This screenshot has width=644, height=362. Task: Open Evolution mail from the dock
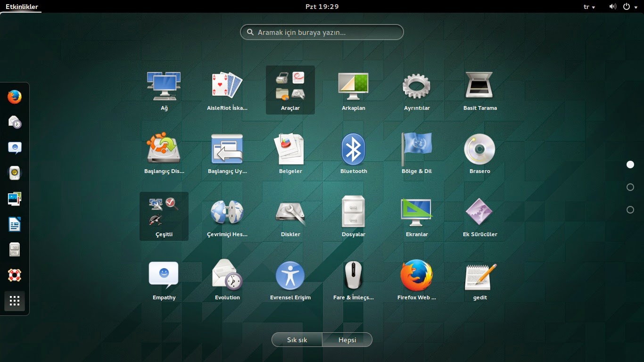pyautogui.click(x=14, y=123)
